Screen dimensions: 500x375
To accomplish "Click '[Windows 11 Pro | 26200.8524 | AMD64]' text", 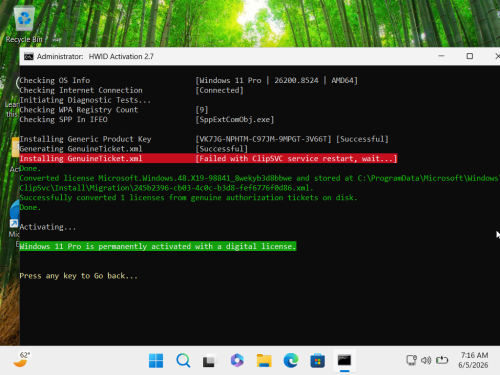I will pos(277,80).
